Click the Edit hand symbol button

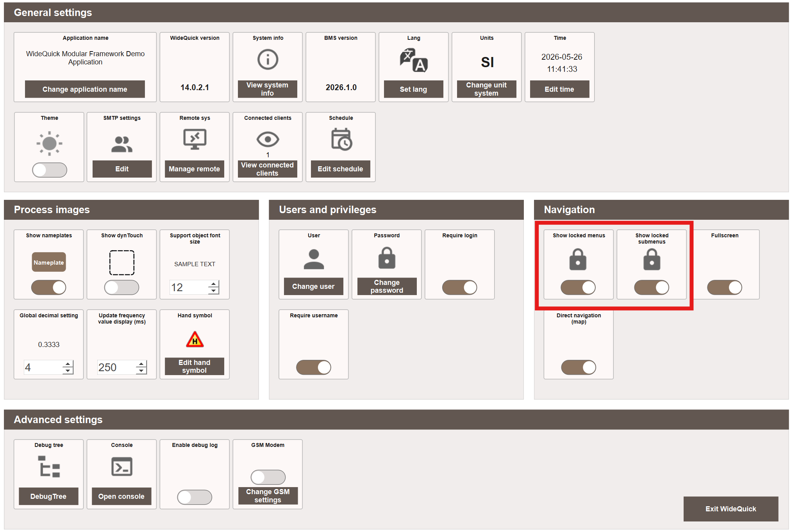(195, 367)
